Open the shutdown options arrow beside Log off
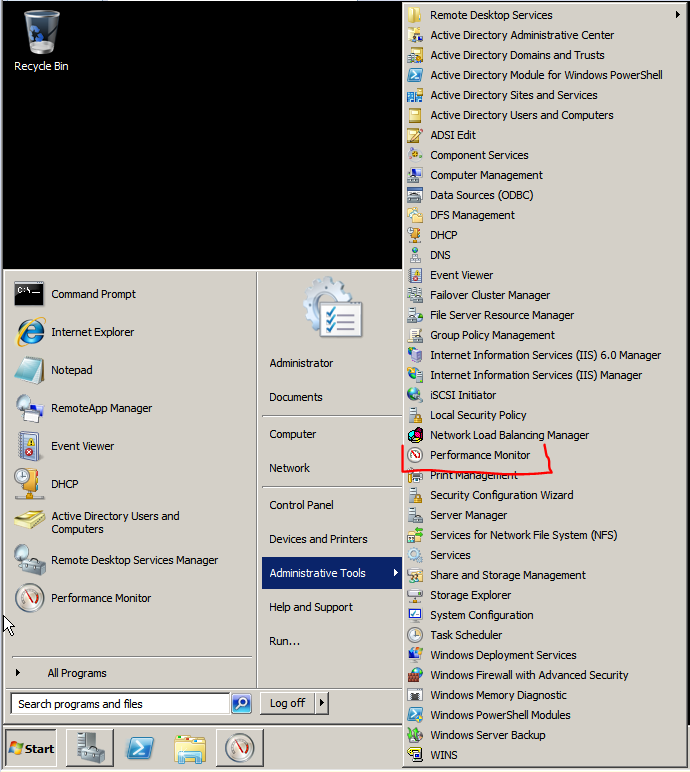690x772 pixels. 322,703
